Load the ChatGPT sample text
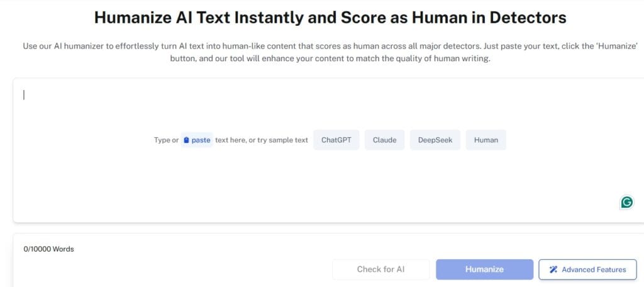644x287 pixels. click(336, 140)
